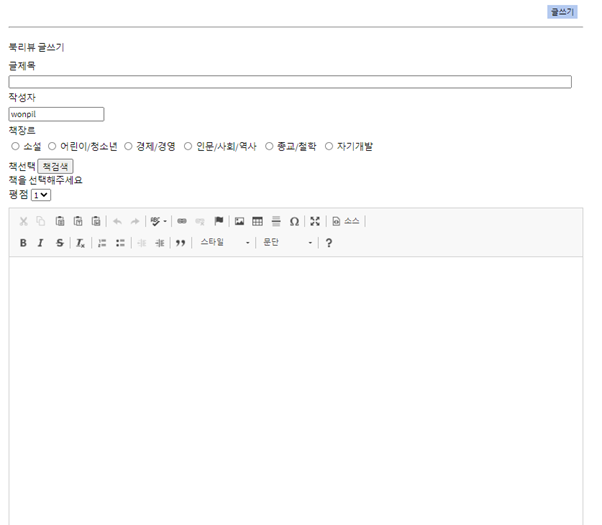Click the increase indent icon

(x=160, y=243)
